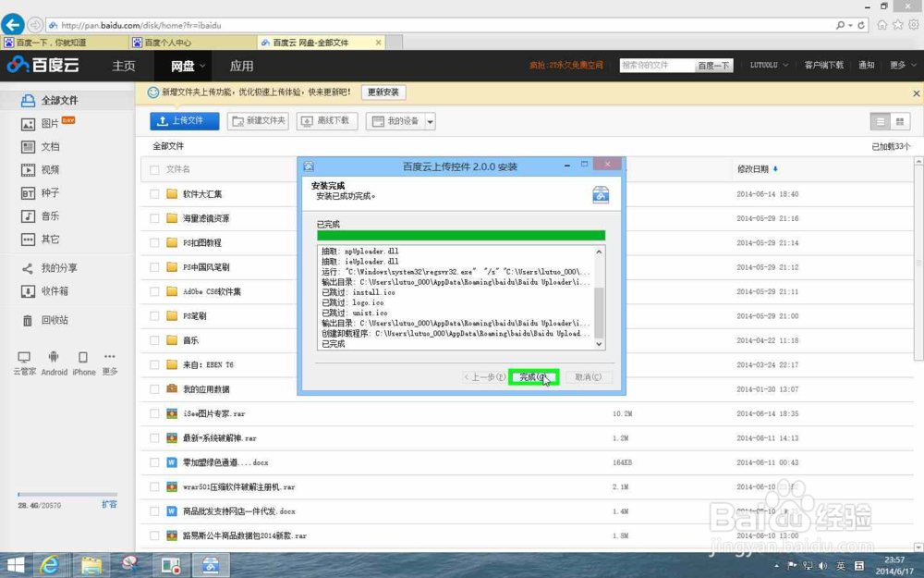Click the 扩容 storage link

coord(109,504)
